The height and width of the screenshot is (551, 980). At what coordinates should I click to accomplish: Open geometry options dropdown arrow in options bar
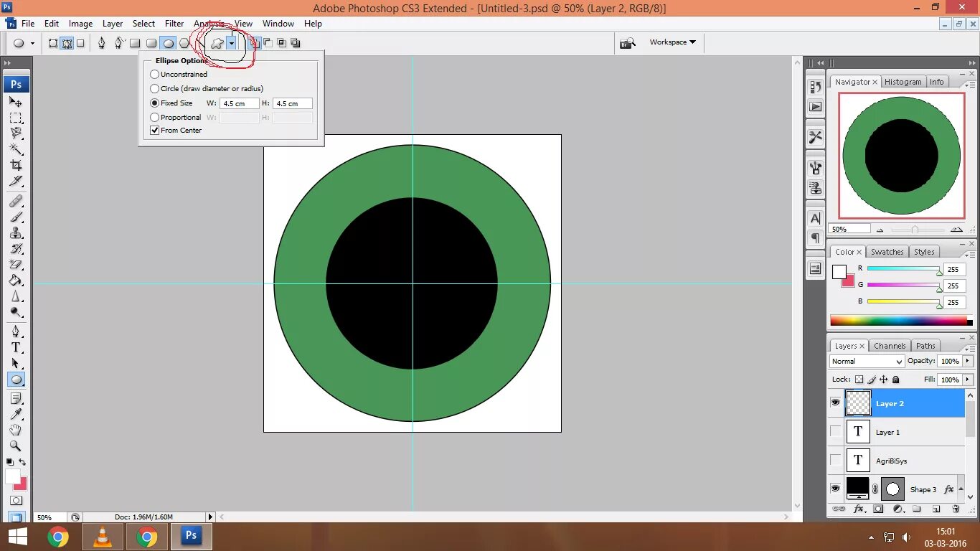(x=231, y=43)
